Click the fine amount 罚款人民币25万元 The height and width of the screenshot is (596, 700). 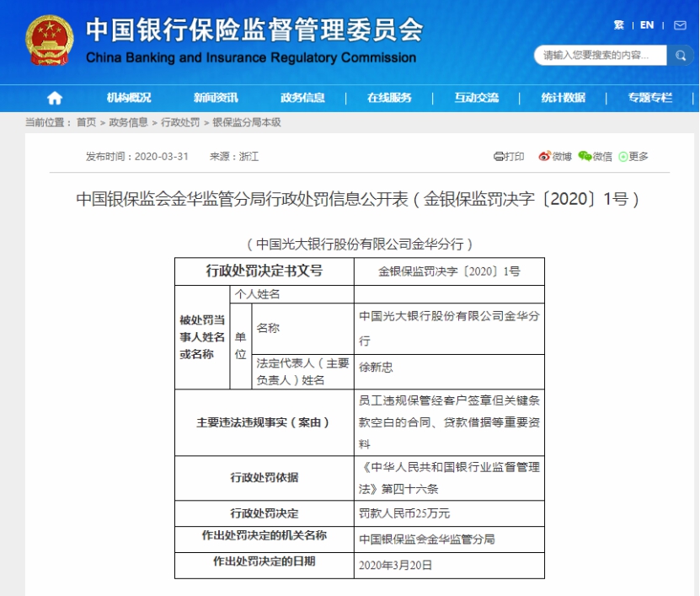[404, 513]
